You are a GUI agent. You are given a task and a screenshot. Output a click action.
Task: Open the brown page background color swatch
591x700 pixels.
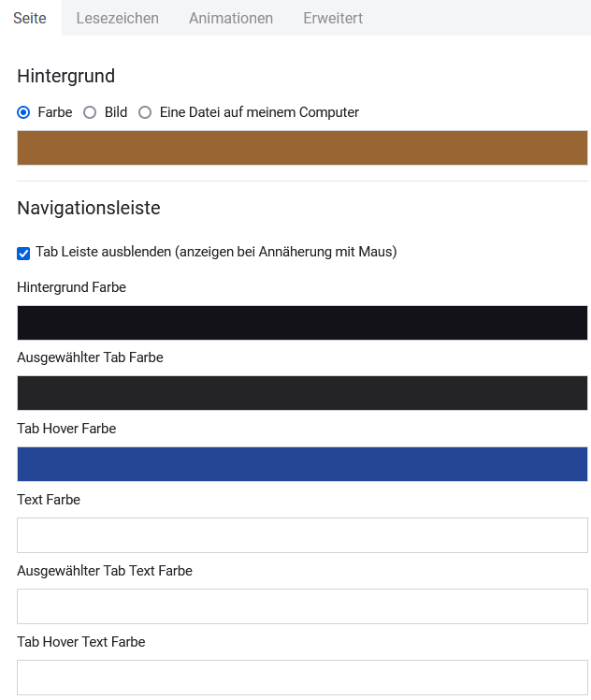[x=302, y=148]
